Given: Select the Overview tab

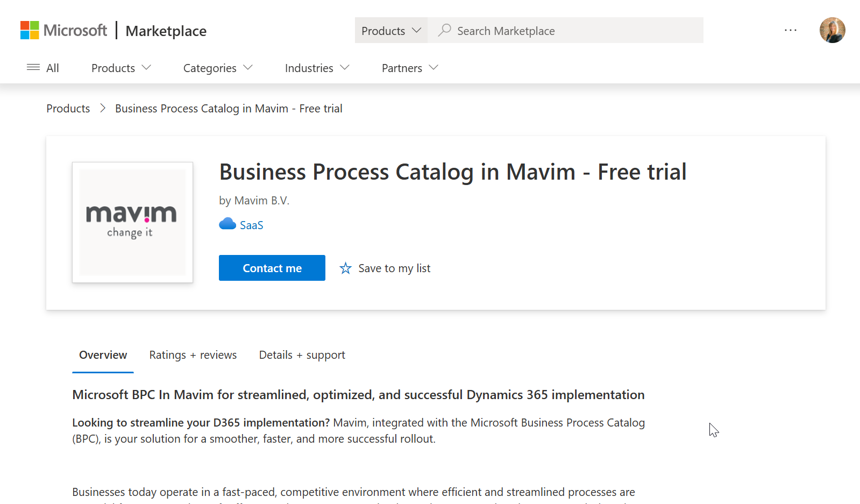Looking at the screenshot, I should pos(103,354).
